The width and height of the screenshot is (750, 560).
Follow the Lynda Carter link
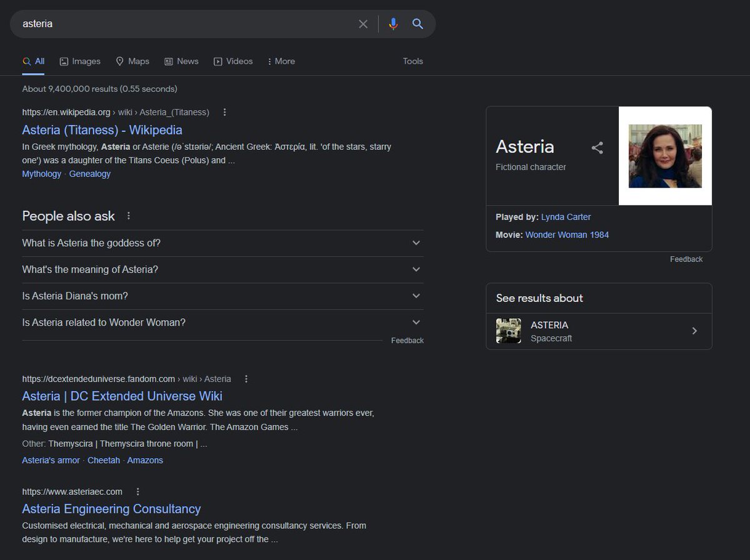coord(566,217)
